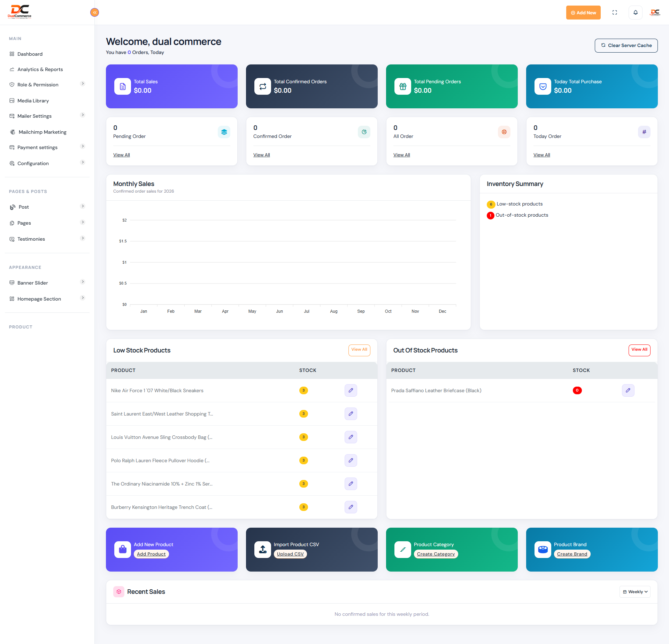The width and height of the screenshot is (669, 644).
Task: Click the Total Confirmed Orders arrows icon
Action: coord(263,86)
